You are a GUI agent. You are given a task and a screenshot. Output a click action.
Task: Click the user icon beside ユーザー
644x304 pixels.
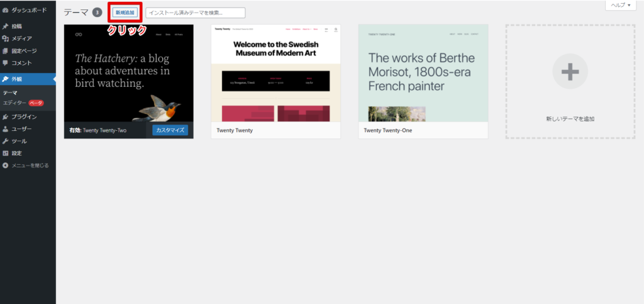pos(5,129)
